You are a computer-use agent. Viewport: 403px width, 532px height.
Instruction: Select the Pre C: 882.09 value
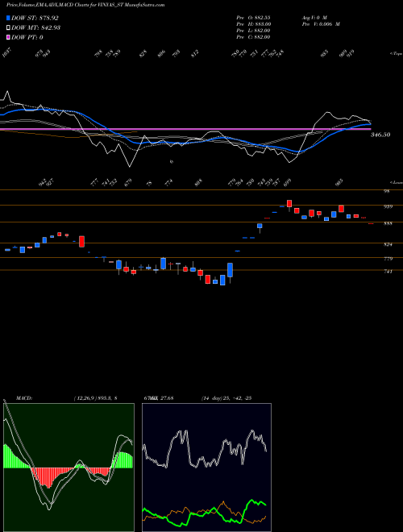pos(253,37)
